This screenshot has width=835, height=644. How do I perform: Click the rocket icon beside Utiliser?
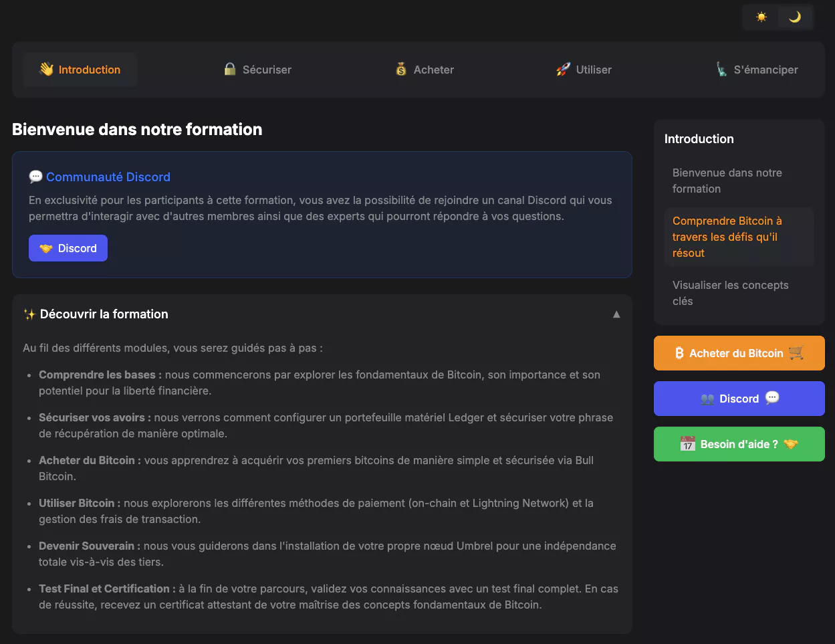[x=563, y=70]
